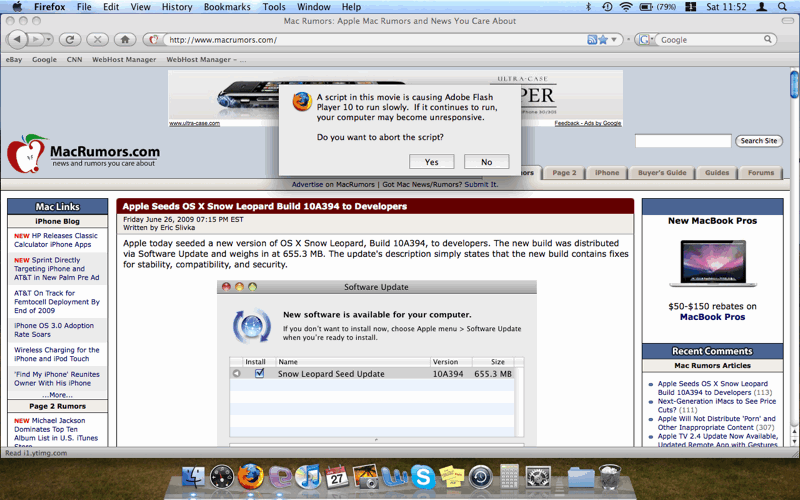
Task: Click the magnifier in the Google search box
Action: [x=767, y=39]
